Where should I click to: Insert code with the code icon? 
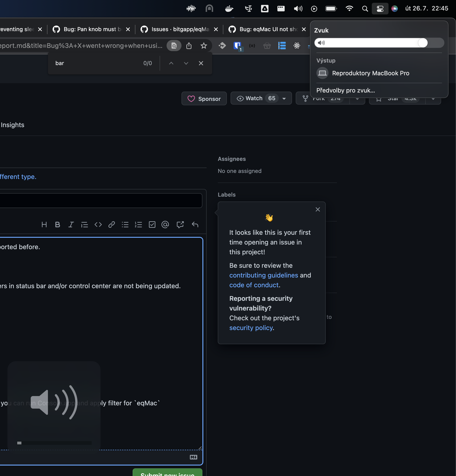pyautogui.click(x=98, y=225)
